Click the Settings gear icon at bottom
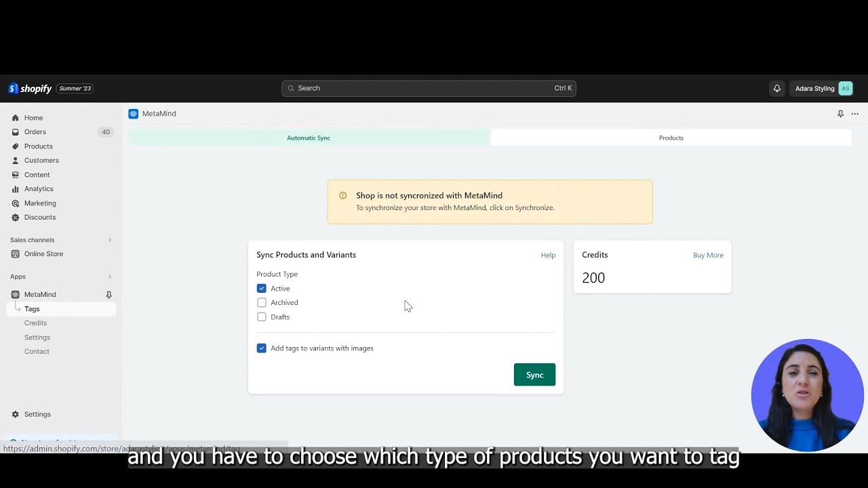 (x=16, y=414)
